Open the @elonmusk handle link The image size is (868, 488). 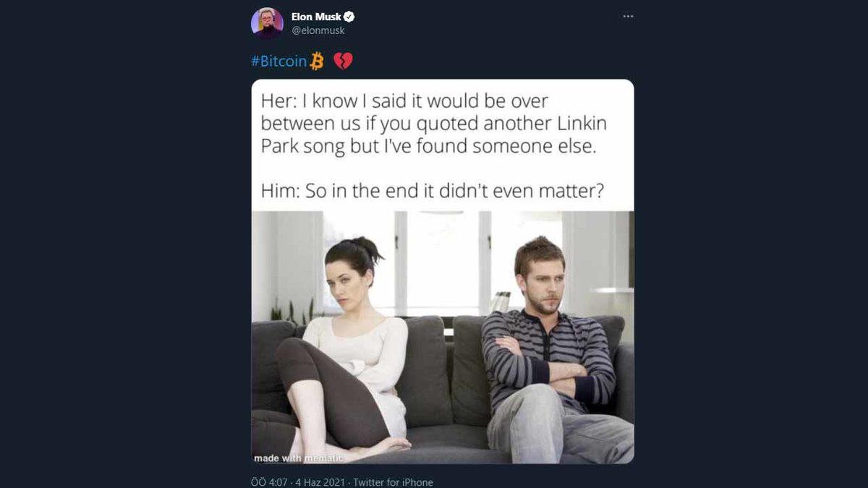coord(318,30)
